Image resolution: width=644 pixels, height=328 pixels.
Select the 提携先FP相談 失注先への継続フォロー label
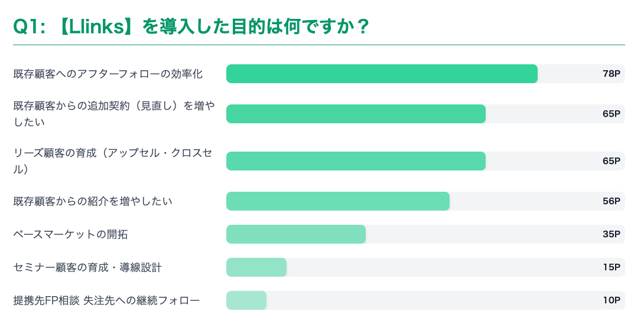click(106, 300)
